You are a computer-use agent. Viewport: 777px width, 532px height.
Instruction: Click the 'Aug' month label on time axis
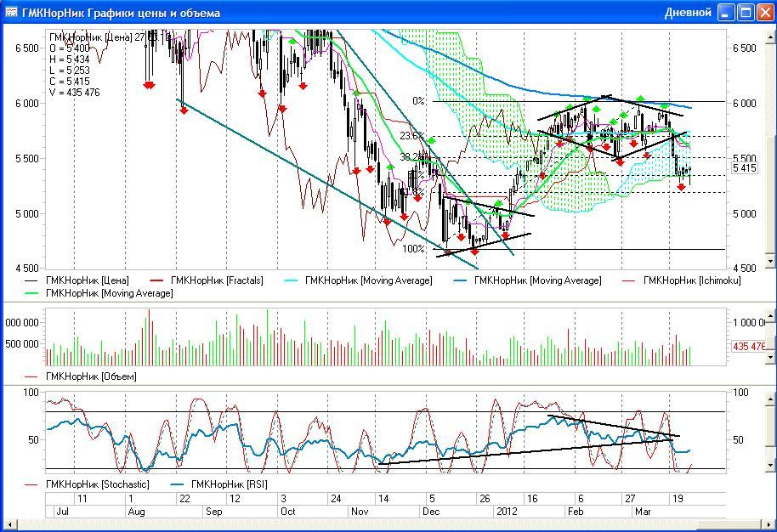pos(136,512)
